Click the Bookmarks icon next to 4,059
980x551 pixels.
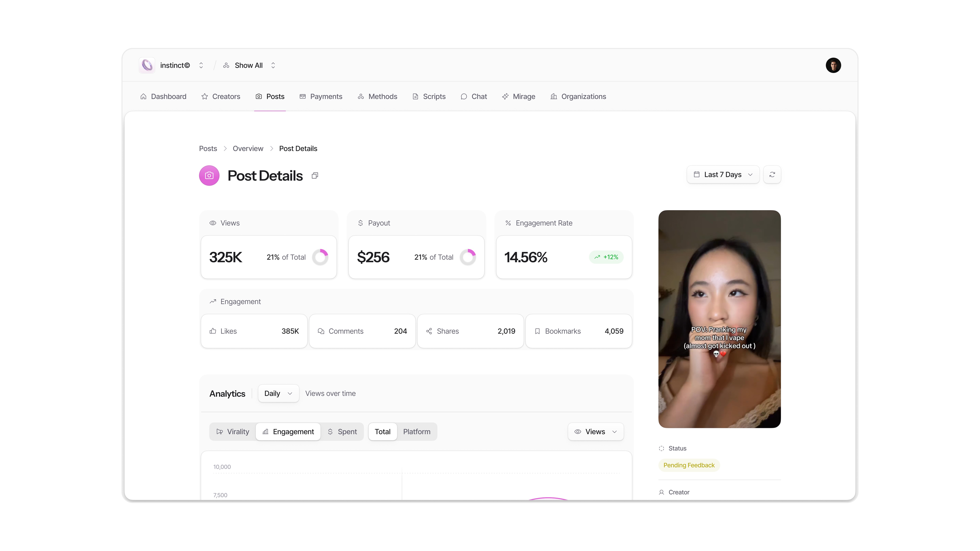tap(538, 331)
